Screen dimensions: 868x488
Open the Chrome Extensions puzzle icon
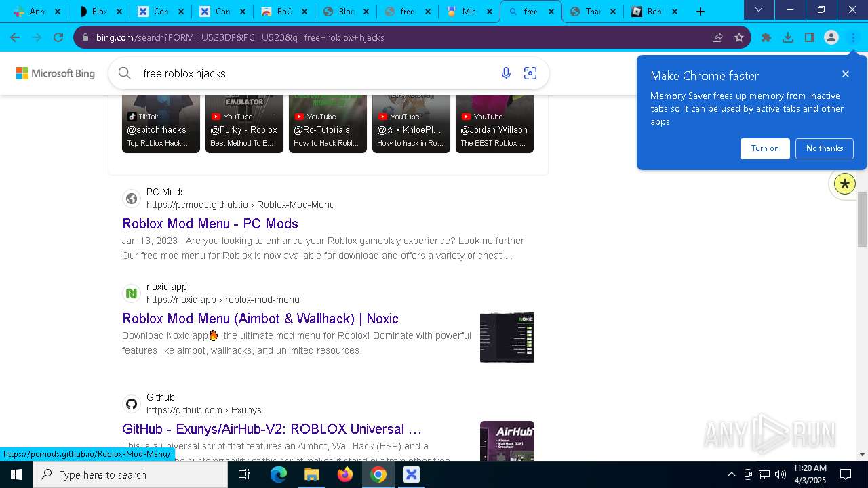click(x=766, y=37)
